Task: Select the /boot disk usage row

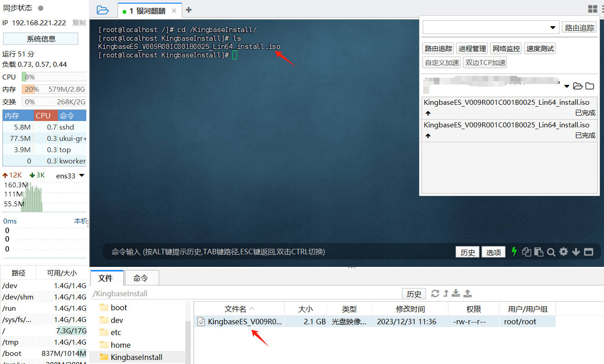Action: (44, 353)
